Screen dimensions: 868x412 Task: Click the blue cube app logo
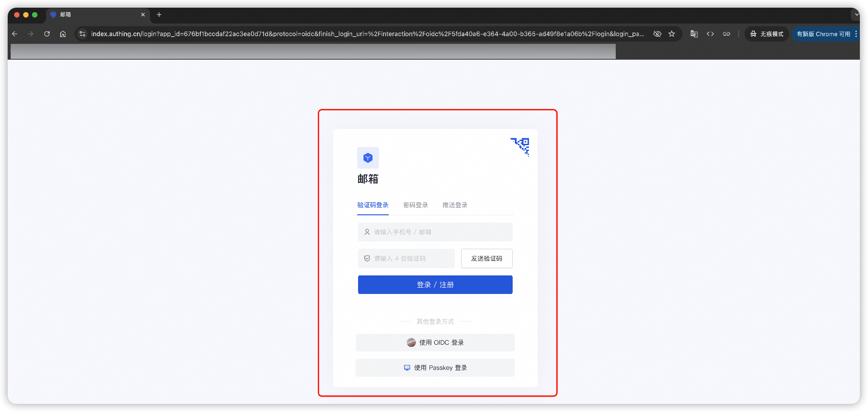click(368, 158)
